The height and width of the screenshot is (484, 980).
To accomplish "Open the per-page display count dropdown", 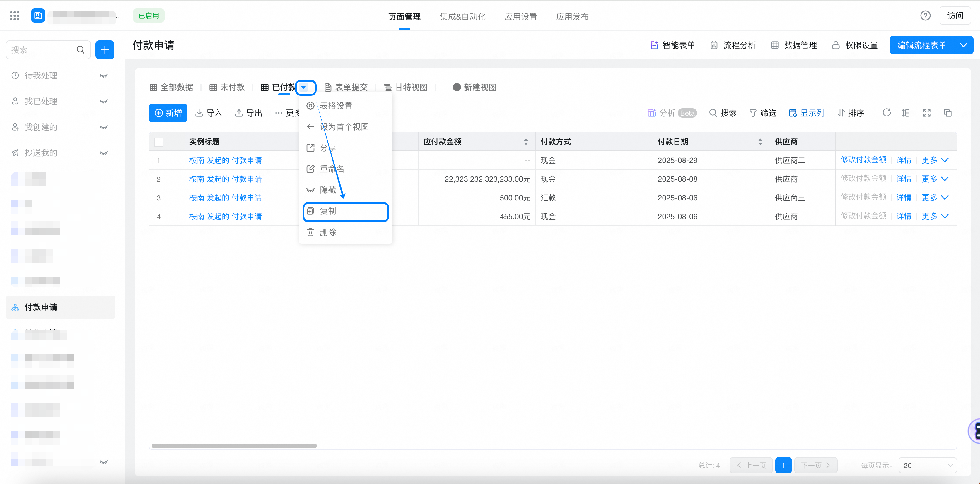I will 927,465.
